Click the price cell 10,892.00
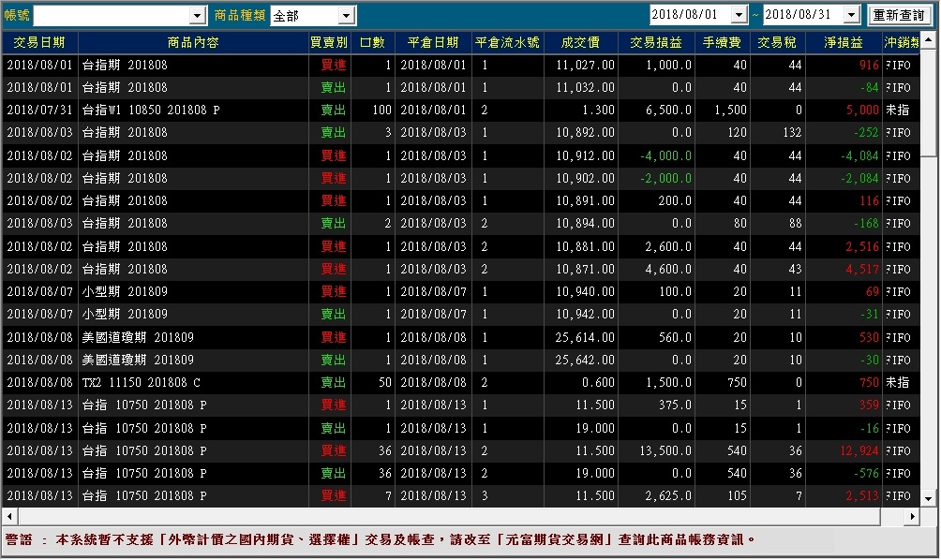 (585, 132)
